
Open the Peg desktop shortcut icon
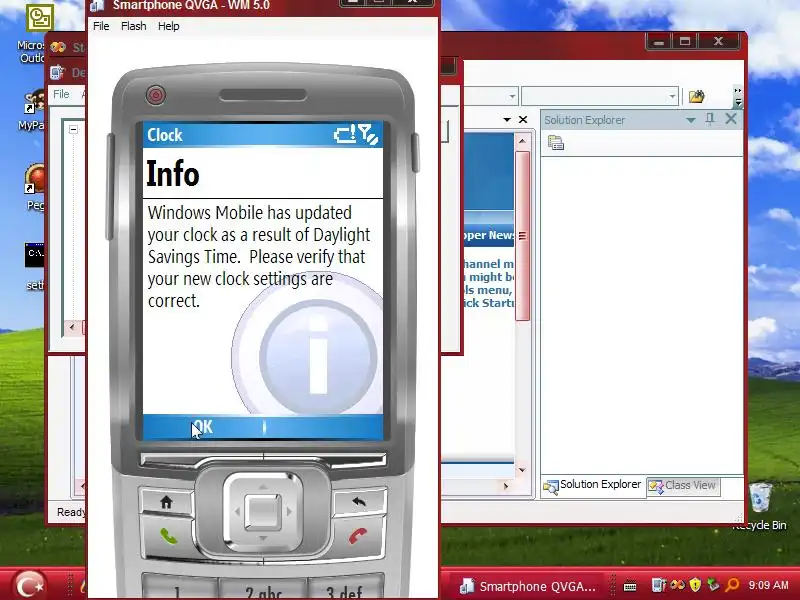point(35,186)
